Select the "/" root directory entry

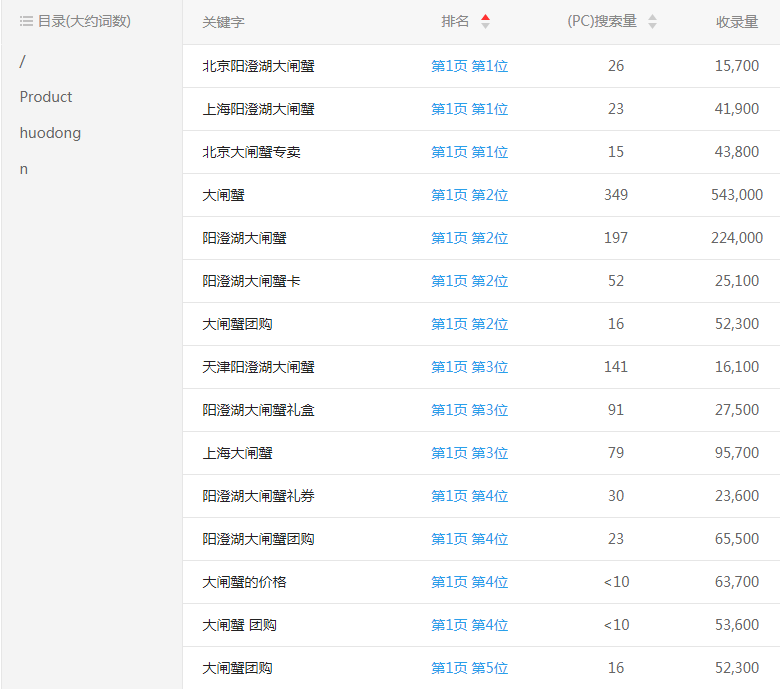(x=23, y=61)
